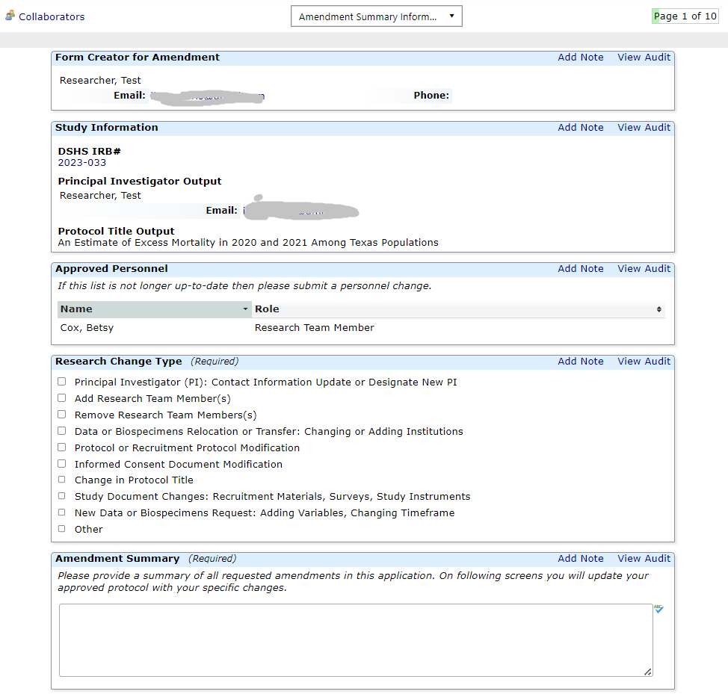
Task: Select Data or Biospecimens Relocation or Transfer
Action: (62, 430)
